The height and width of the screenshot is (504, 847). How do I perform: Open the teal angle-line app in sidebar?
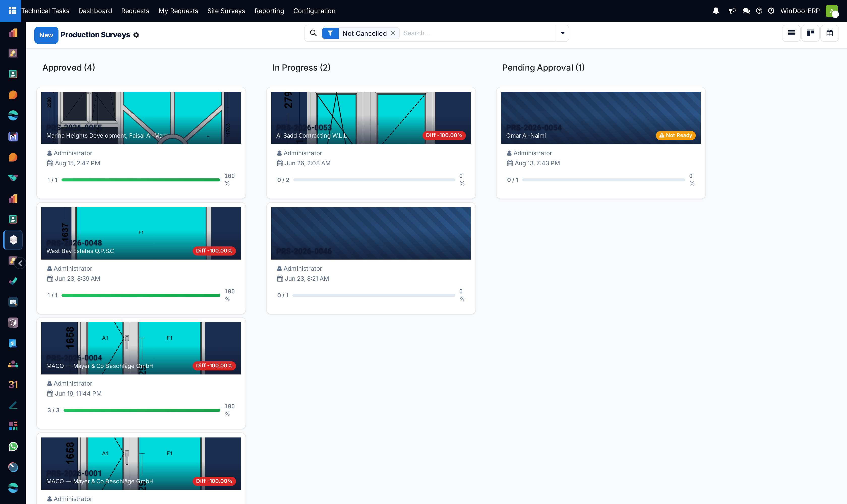point(13,405)
